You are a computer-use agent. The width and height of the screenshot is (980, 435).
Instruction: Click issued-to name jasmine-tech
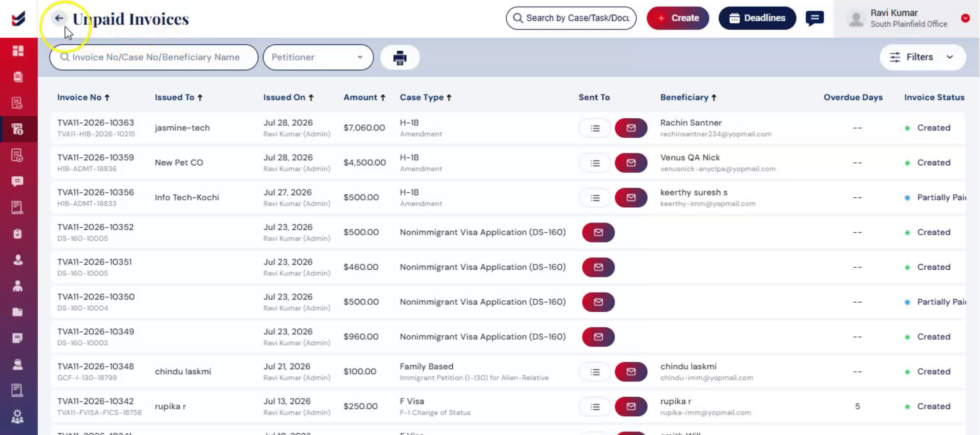[182, 128]
